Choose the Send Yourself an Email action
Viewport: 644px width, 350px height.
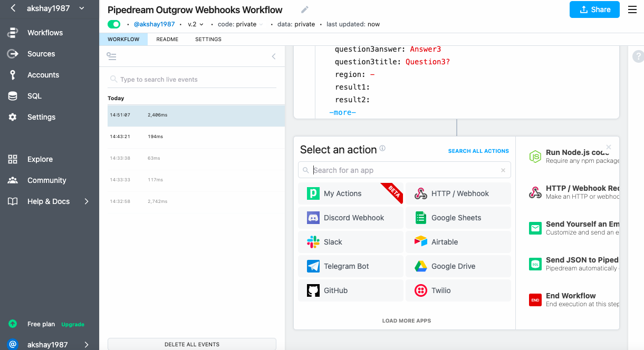(x=574, y=228)
